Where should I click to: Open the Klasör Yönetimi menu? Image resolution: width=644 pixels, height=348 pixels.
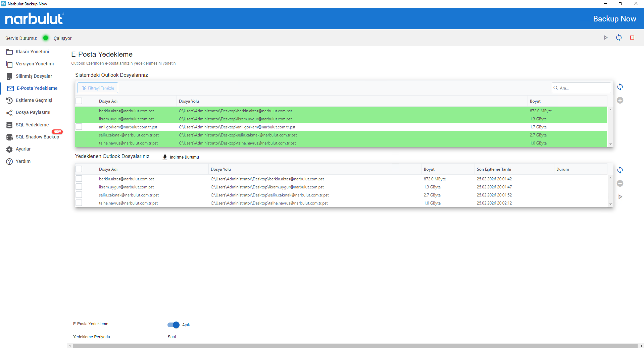(x=32, y=52)
